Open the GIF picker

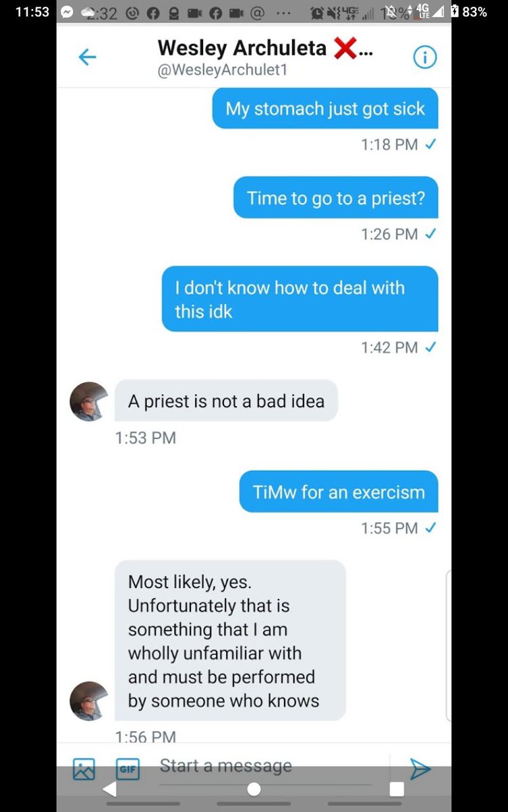[127, 769]
